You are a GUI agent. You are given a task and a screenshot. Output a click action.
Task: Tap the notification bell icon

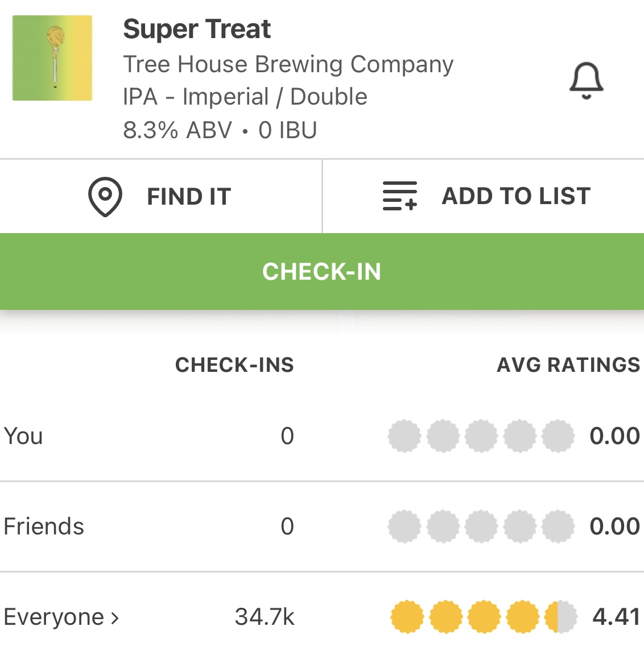(586, 81)
